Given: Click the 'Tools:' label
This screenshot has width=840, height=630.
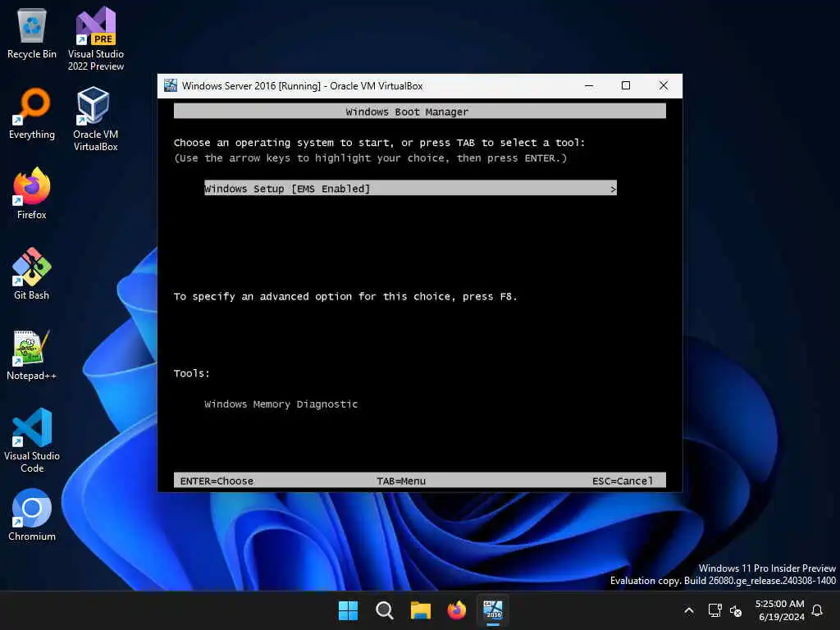Looking at the screenshot, I should point(192,373).
